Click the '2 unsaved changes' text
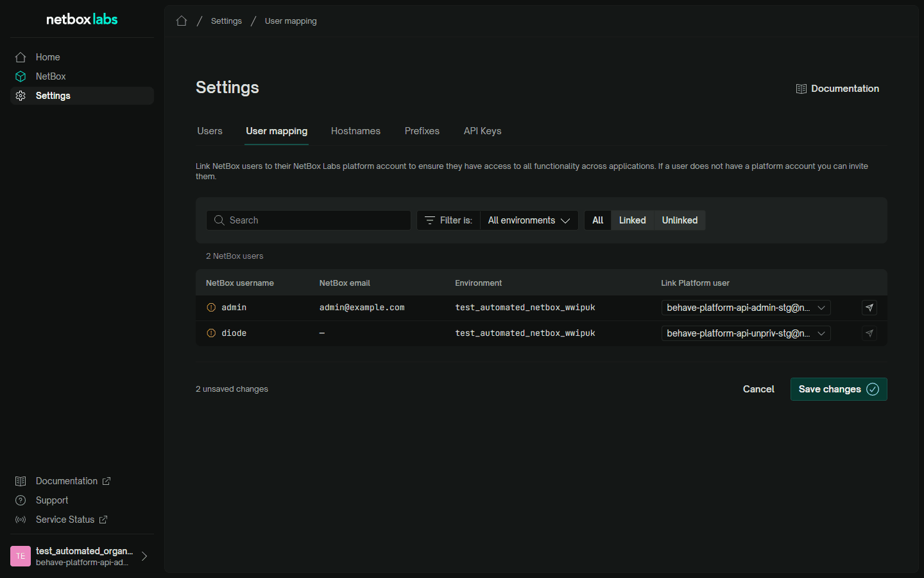The image size is (924, 578). [x=232, y=389]
